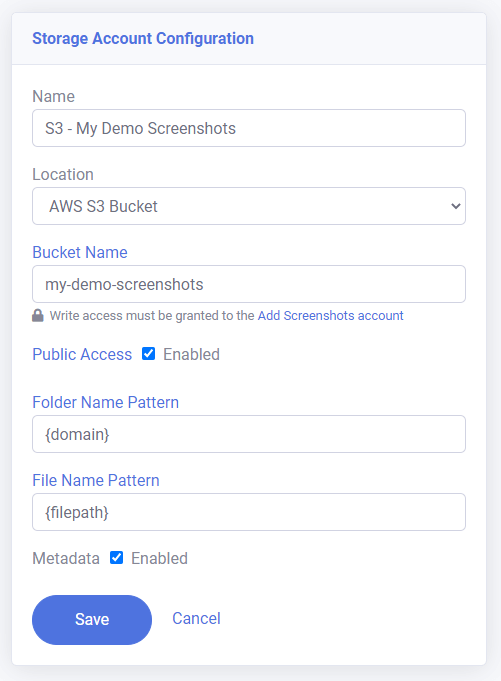The height and width of the screenshot is (681, 501).
Task: Click the Save button
Action: point(92,619)
